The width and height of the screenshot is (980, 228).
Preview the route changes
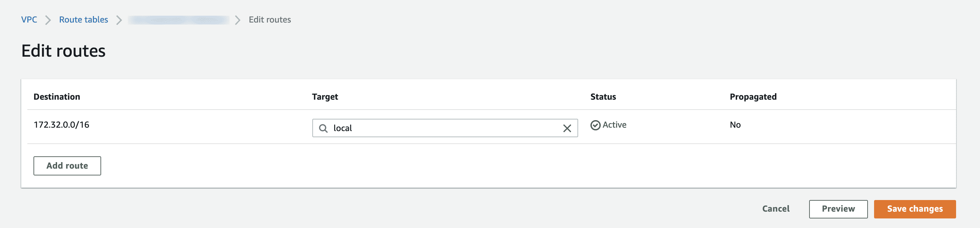[838, 209]
